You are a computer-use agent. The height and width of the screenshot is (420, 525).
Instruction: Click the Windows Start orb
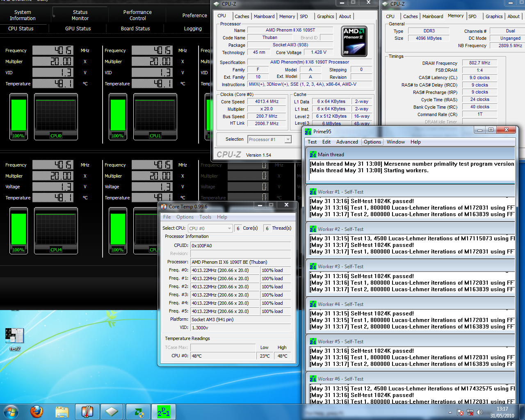(11, 411)
